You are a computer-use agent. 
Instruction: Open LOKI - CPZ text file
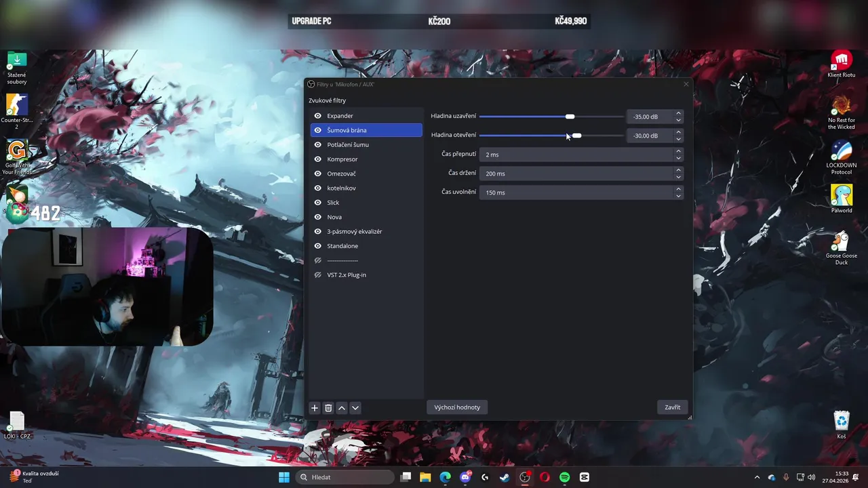point(18,426)
